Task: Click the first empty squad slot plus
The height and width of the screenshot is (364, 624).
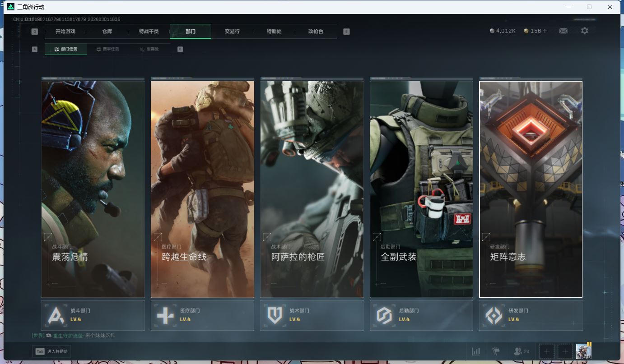Action: click(x=546, y=351)
